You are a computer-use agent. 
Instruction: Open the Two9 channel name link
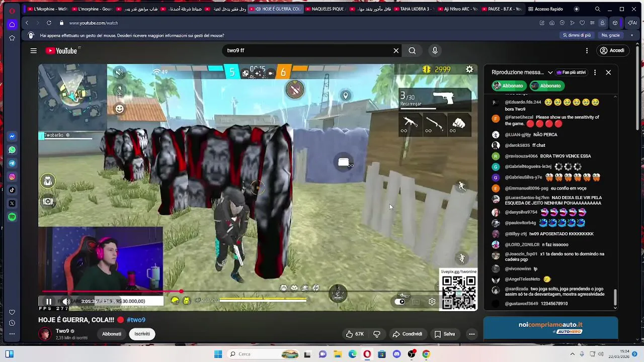point(62,331)
